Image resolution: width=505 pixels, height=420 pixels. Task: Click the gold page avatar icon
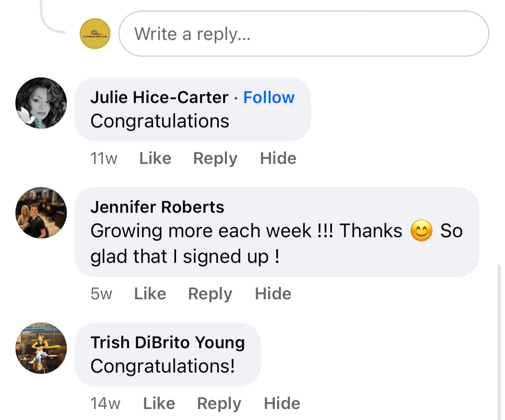pos(95,33)
